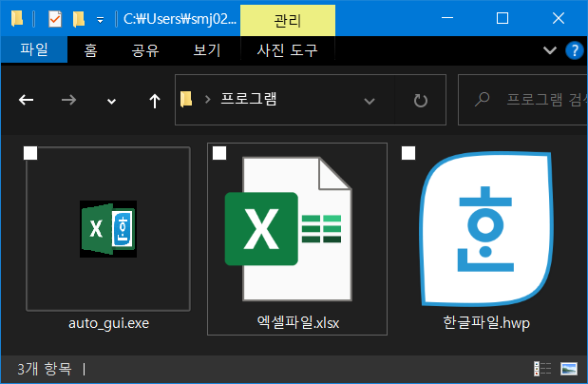Select the 엑셀파일.xlsx Excel icon
The image size is (588, 384).
[x=288, y=229]
